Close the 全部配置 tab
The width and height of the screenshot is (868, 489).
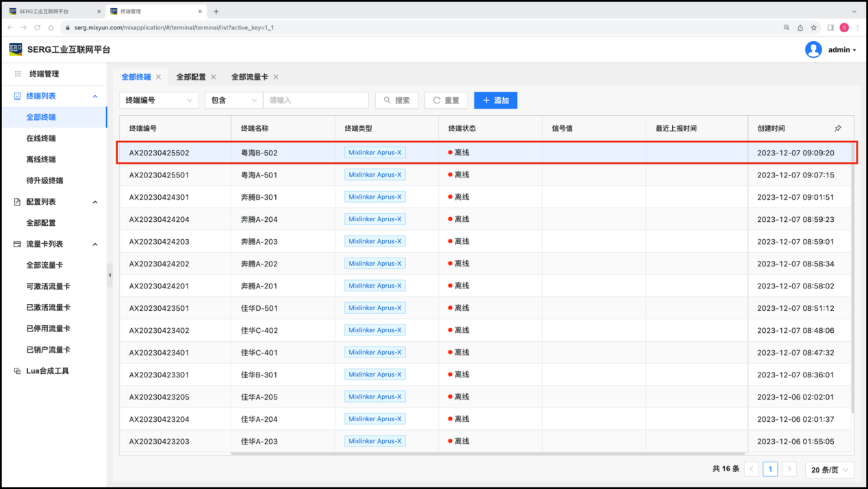[x=214, y=77]
